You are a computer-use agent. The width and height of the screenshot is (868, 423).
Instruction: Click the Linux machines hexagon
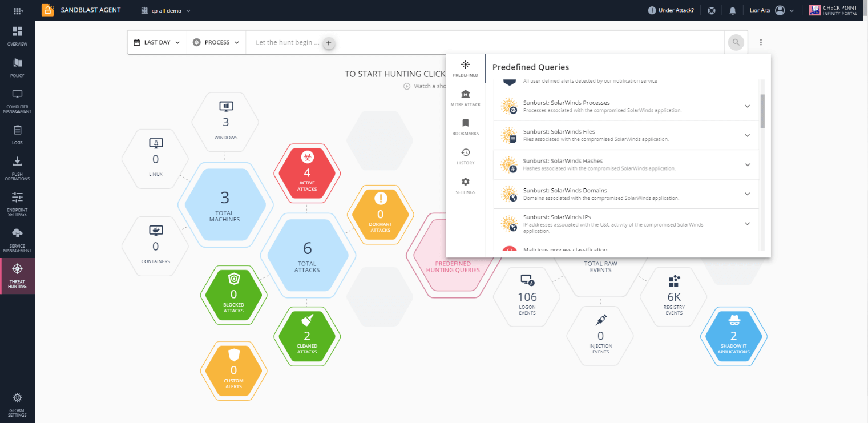(x=155, y=159)
